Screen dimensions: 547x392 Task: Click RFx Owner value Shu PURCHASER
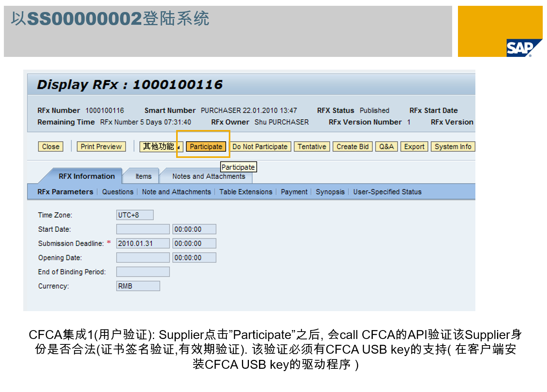282,122
